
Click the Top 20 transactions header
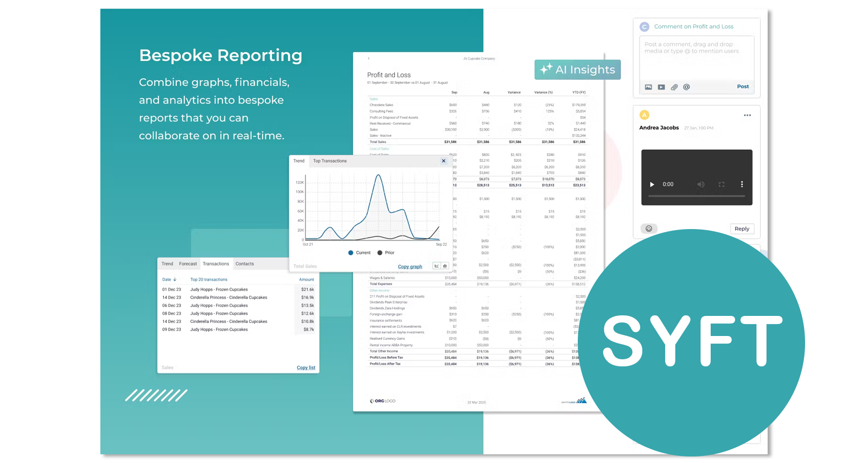[209, 280]
